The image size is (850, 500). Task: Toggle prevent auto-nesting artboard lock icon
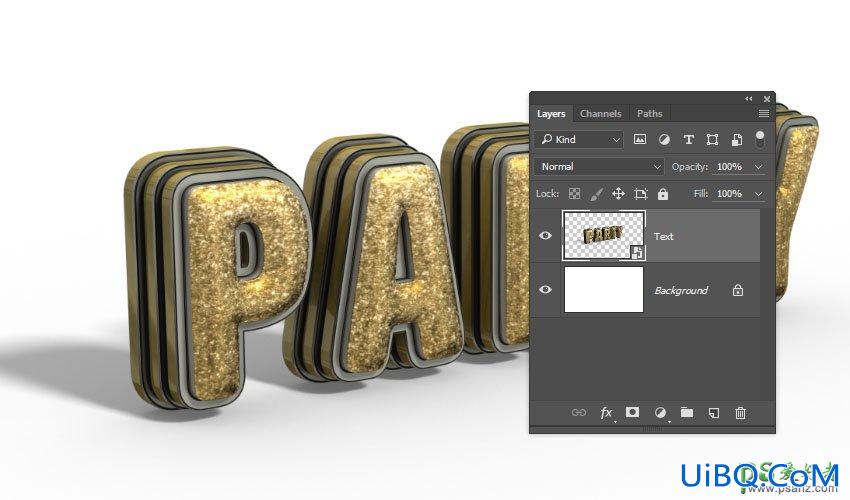click(641, 194)
